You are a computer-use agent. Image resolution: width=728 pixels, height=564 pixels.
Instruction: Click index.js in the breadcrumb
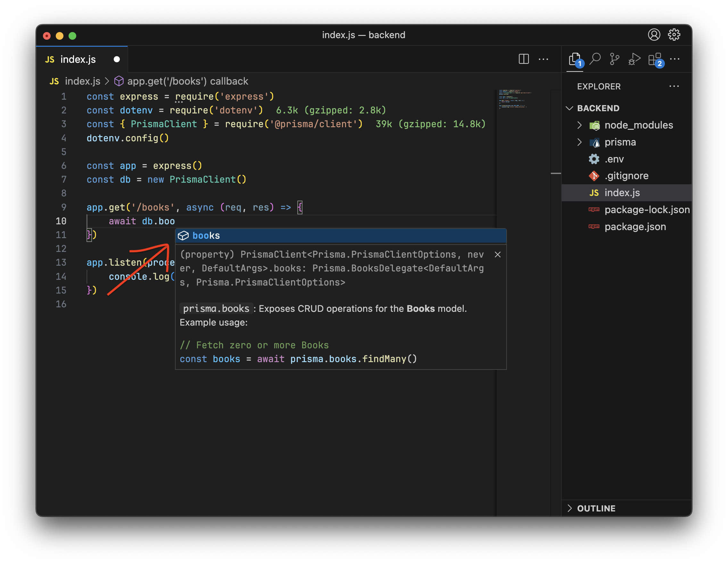82,81
